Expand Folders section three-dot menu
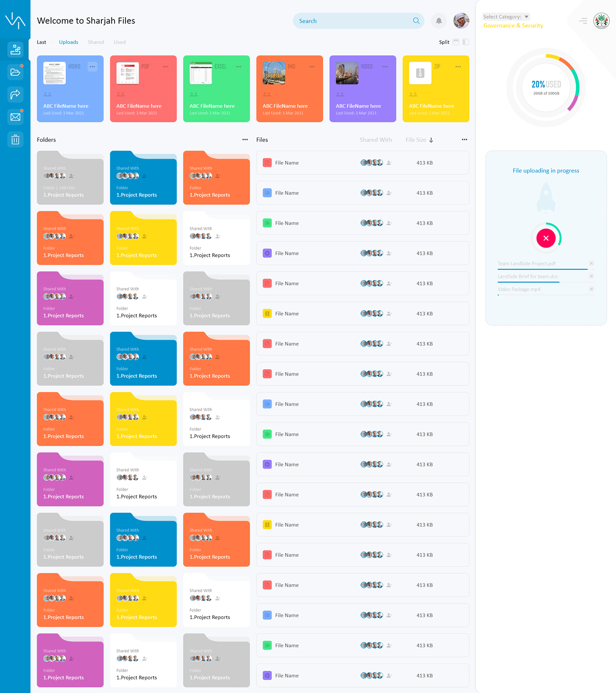The image size is (616, 693). pos(245,140)
